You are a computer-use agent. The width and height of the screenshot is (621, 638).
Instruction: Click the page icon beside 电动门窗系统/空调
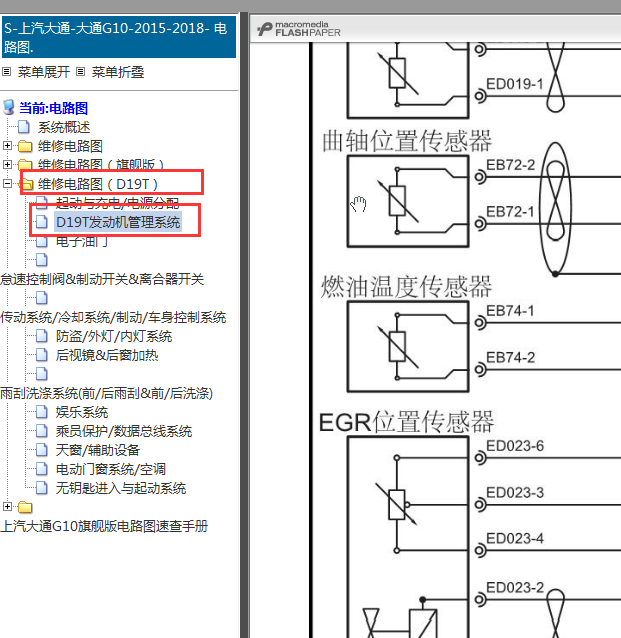pos(42,469)
